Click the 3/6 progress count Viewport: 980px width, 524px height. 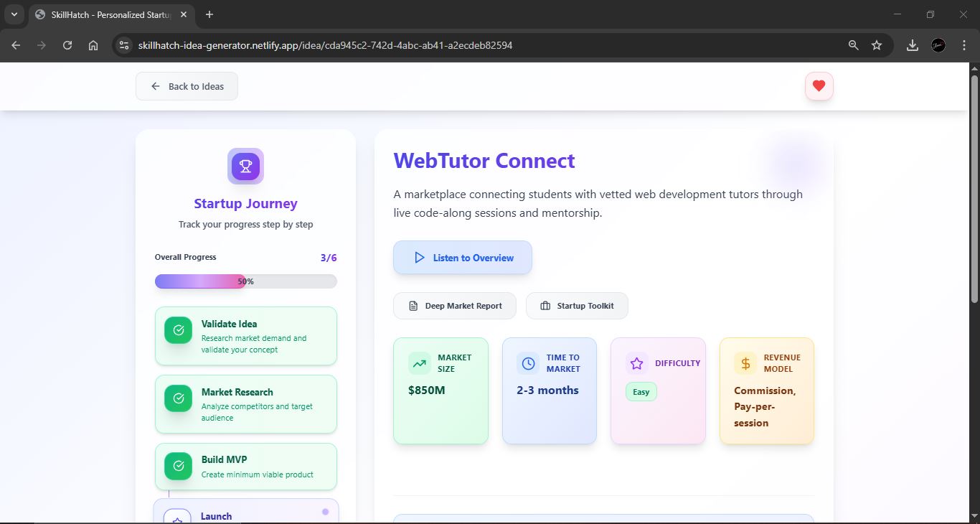click(x=329, y=258)
